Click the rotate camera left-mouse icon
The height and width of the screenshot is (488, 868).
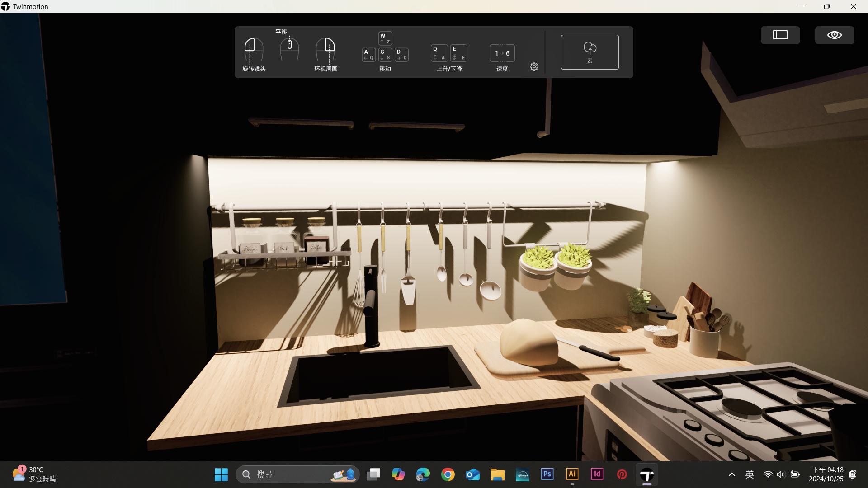coord(254,49)
